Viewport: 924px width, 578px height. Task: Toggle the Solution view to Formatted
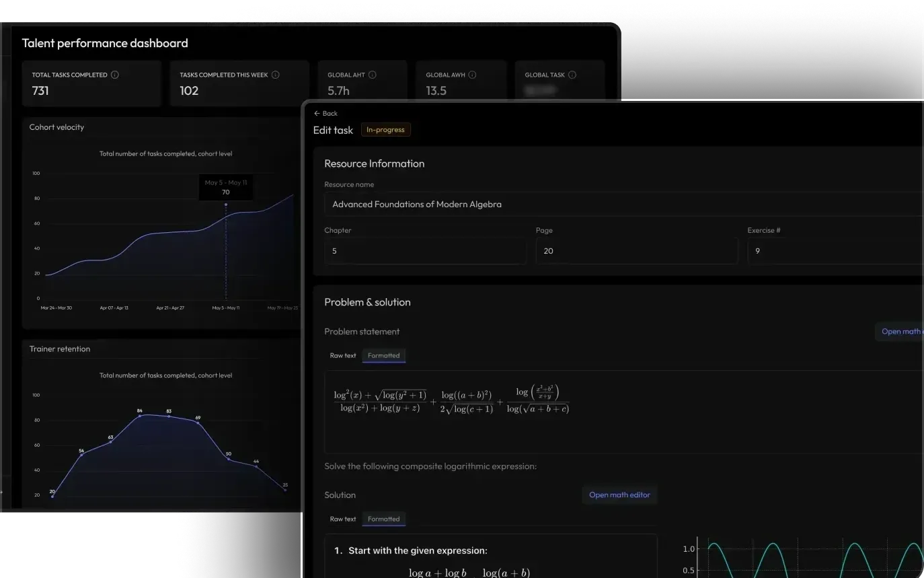[x=383, y=519]
